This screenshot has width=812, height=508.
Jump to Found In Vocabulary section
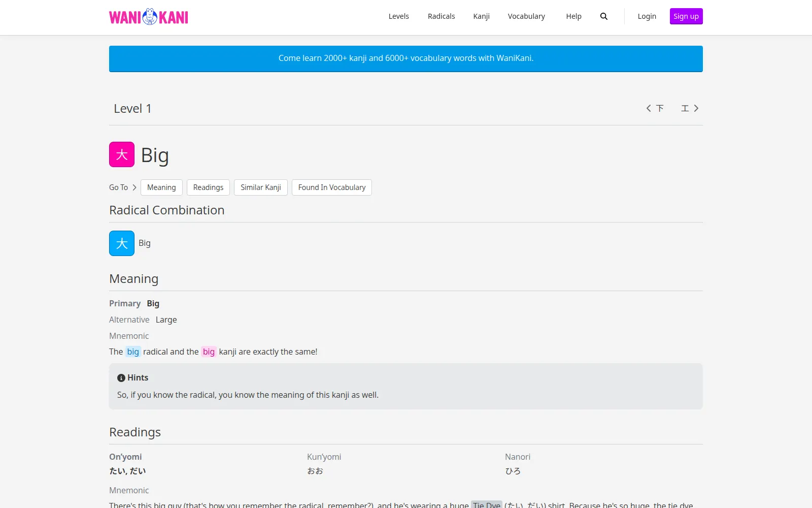[x=332, y=187]
